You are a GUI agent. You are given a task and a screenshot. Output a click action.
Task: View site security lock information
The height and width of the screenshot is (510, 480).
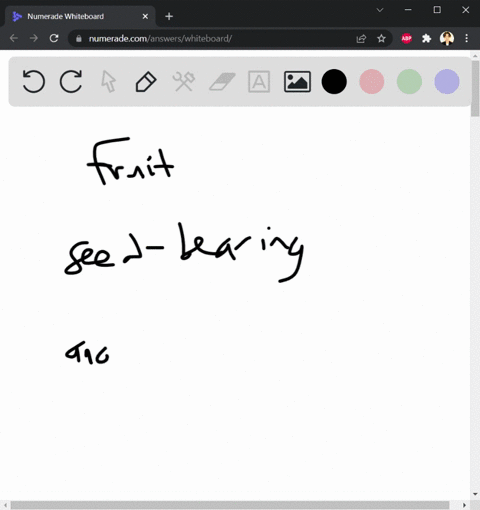tap(79, 39)
